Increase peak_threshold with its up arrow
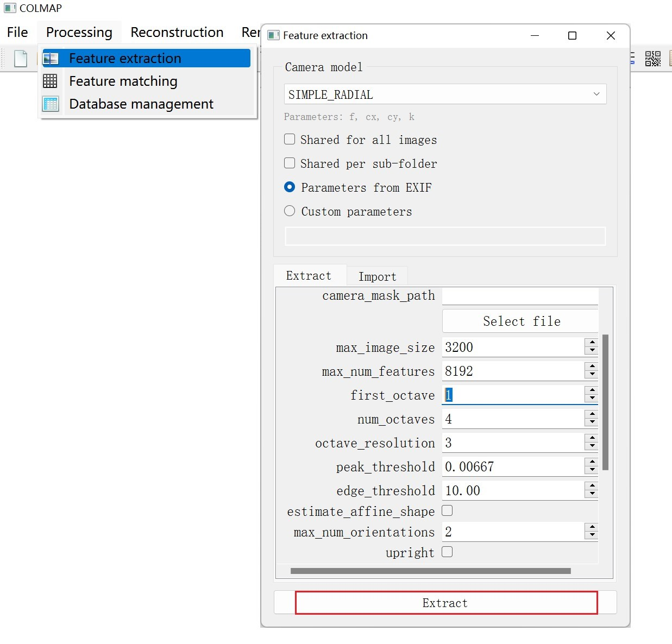 point(592,462)
